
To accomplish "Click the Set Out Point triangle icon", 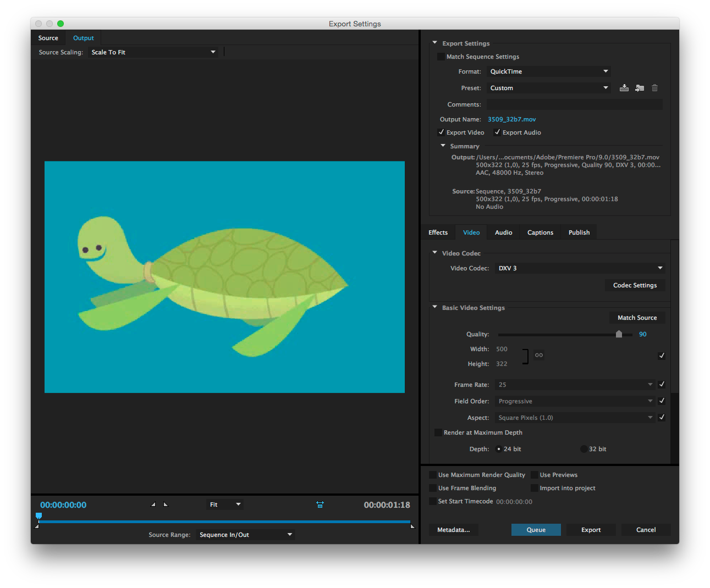I will pyautogui.click(x=166, y=504).
